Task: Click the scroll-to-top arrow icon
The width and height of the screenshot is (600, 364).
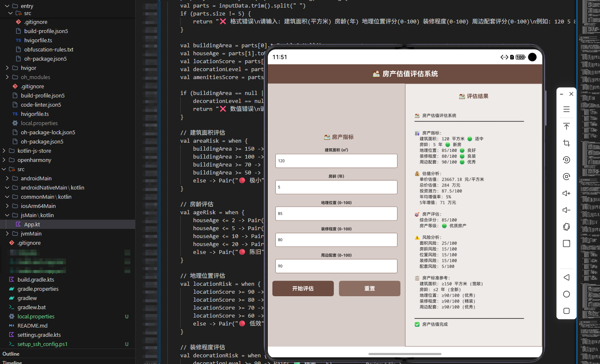Action: click(x=566, y=126)
